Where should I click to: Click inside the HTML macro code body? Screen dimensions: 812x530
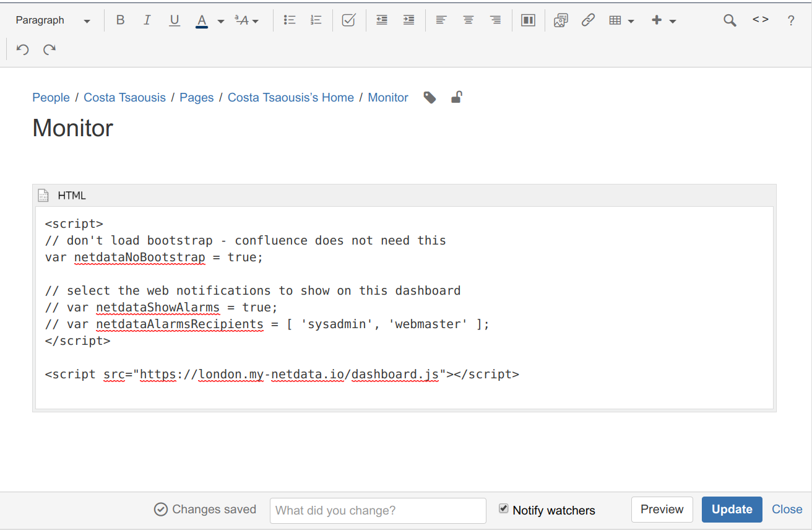tap(404, 308)
